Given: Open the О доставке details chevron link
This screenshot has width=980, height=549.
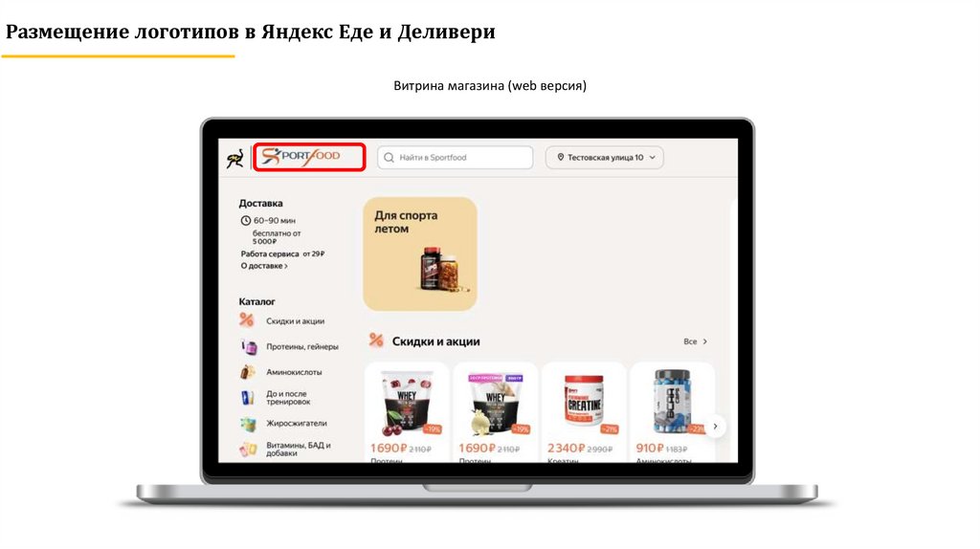Looking at the screenshot, I should pos(264,266).
